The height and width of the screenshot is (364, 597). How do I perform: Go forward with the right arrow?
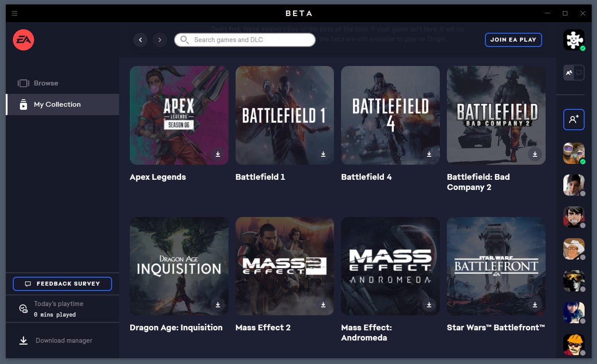click(160, 40)
